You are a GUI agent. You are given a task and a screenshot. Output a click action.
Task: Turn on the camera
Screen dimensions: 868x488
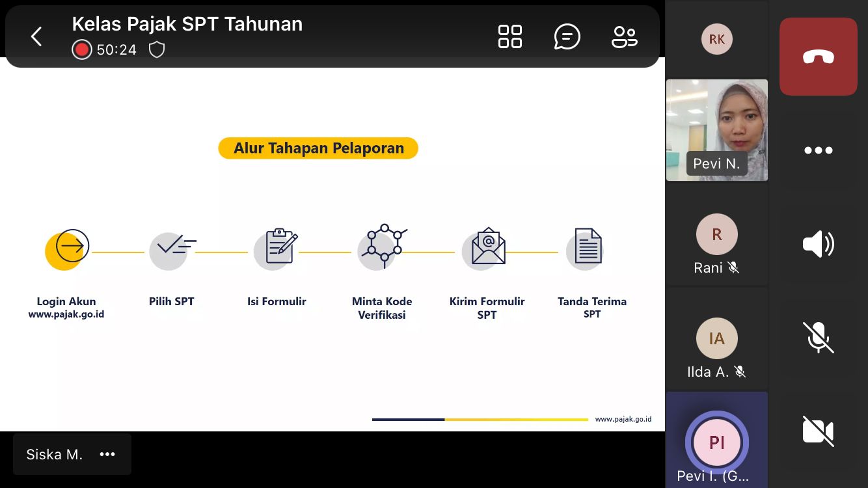(818, 431)
